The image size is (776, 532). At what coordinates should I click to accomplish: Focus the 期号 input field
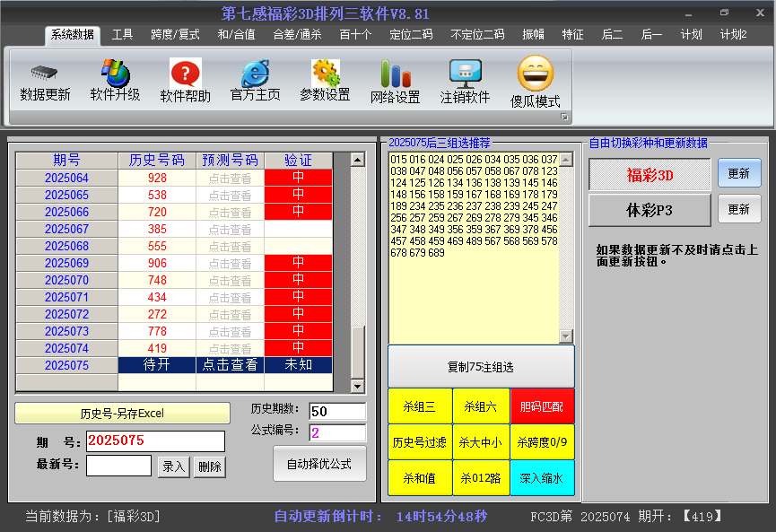155,441
